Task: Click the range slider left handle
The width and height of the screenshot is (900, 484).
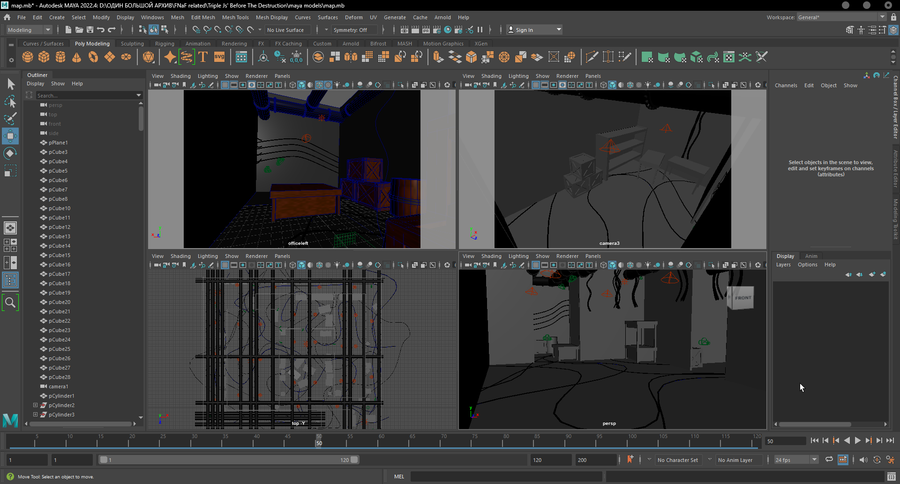Action: (103, 460)
